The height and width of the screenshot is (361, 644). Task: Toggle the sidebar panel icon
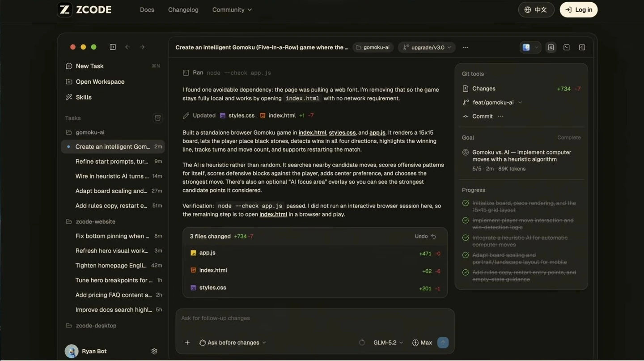[x=113, y=47]
